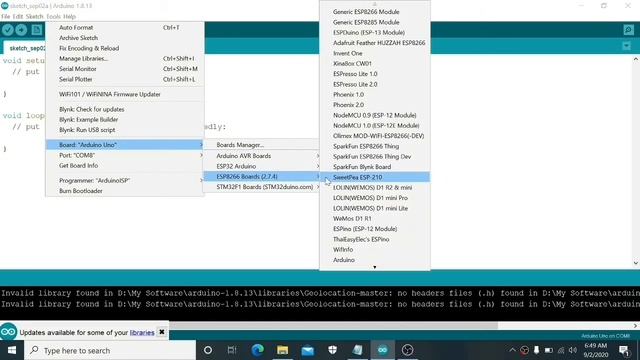Choose Invent One board
The width and height of the screenshot is (640, 360).
[x=375, y=53]
